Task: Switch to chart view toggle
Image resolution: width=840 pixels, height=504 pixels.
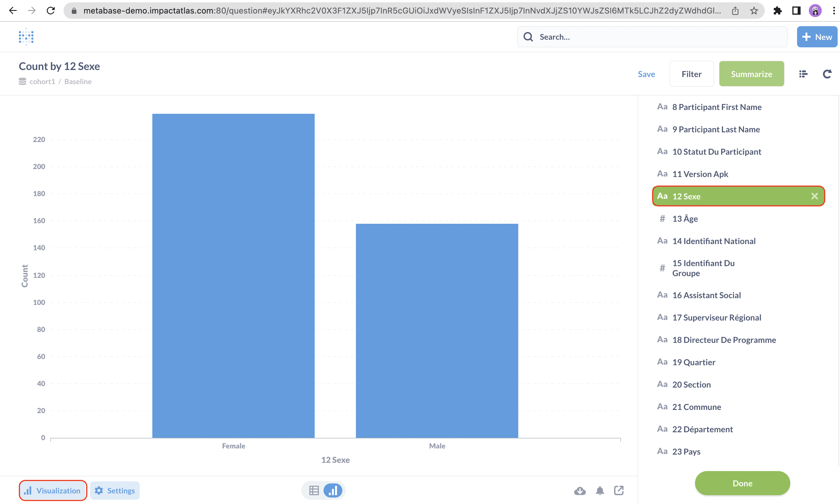Action: 333,490
